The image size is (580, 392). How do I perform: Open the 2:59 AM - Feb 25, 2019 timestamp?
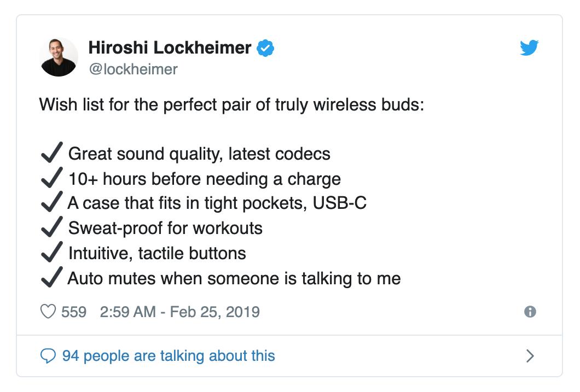pos(180,312)
